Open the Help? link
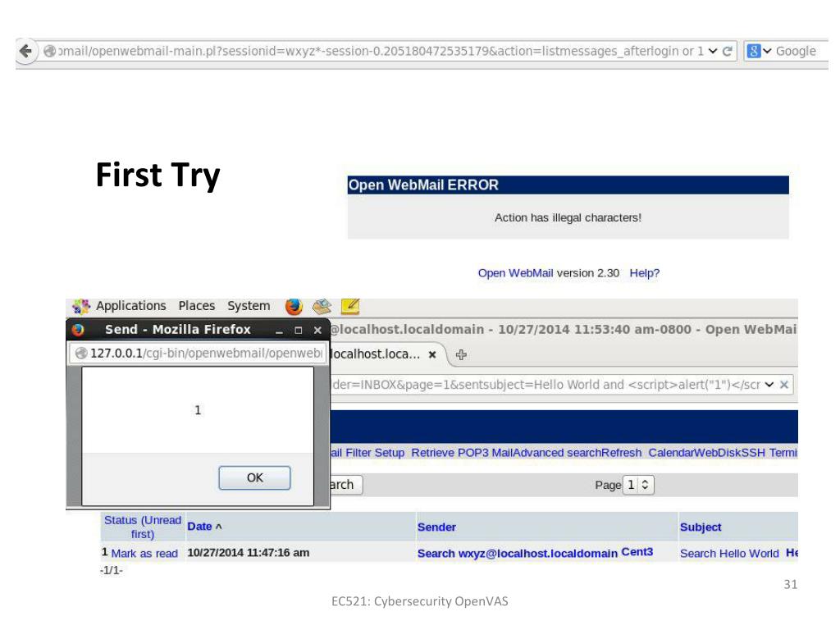Viewport: 840px width, 630px height. point(644,272)
